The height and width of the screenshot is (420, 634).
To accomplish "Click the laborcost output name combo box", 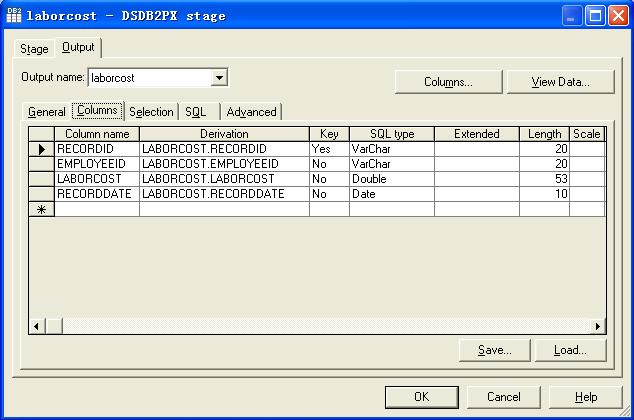I will 158,78.
